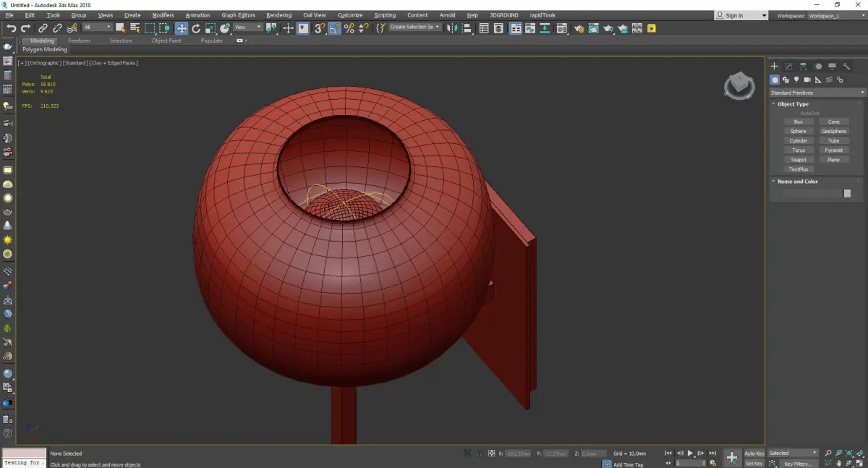The width and height of the screenshot is (868, 468).
Task: Activate the Rotate tool
Action: point(196,28)
